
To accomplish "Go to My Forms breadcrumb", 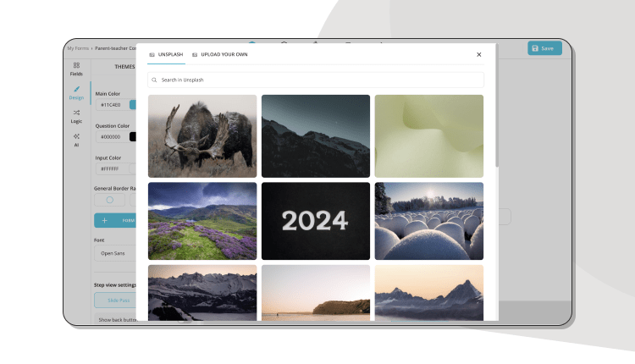I will (79, 48).
